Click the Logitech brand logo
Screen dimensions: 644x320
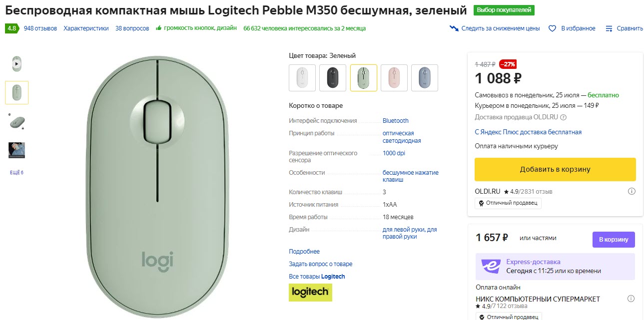pos(310,293)
